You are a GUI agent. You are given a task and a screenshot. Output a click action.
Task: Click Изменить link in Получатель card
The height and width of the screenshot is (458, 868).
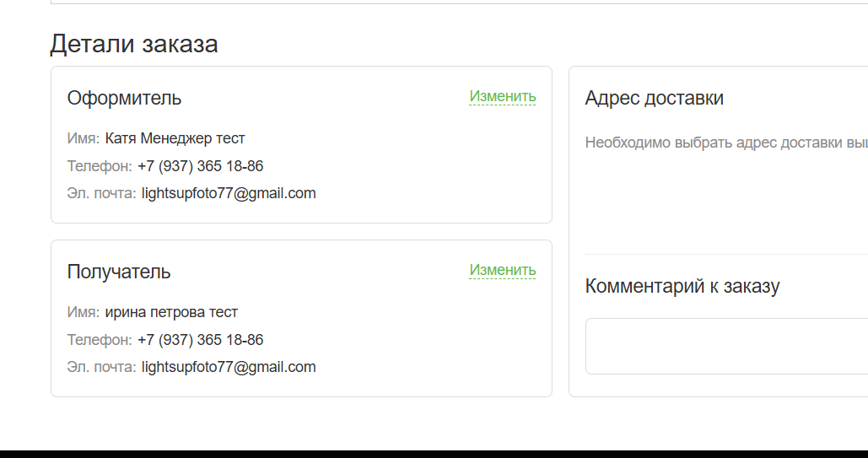coord(503,270)
